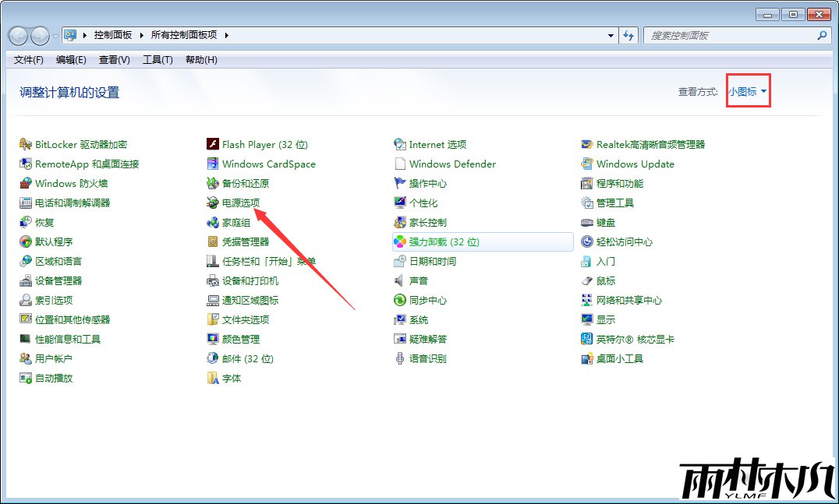
Task: Open the 文件(F) menu
Action: point(28,60)
